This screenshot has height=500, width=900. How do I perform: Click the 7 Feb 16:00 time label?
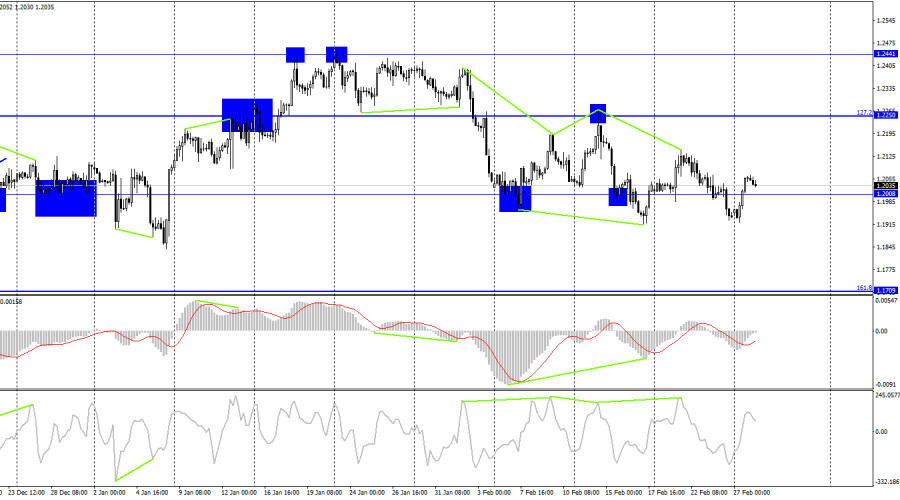(x=537, y=493)
